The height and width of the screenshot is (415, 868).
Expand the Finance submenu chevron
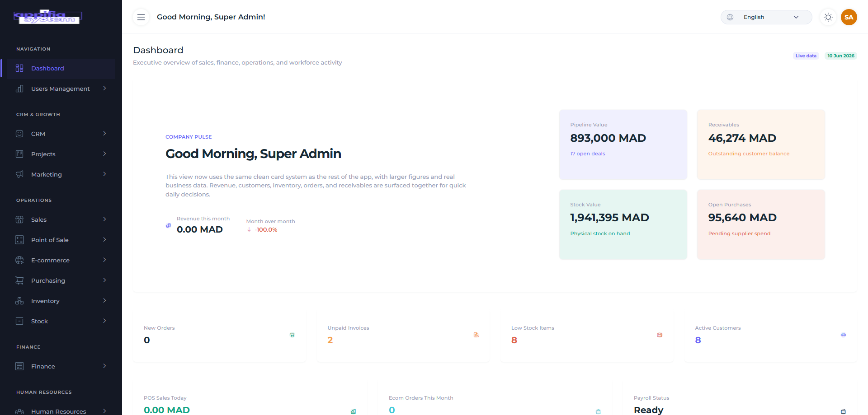coord(104,366)
